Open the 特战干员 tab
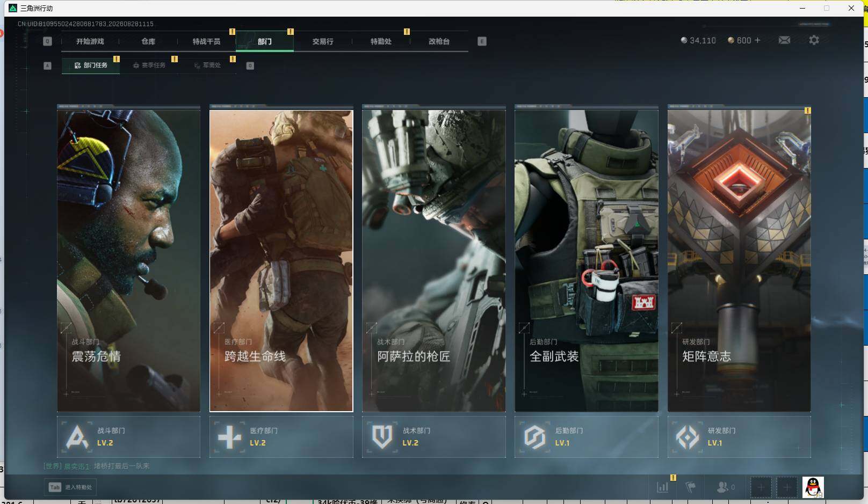868x504 pixels. 206,41
